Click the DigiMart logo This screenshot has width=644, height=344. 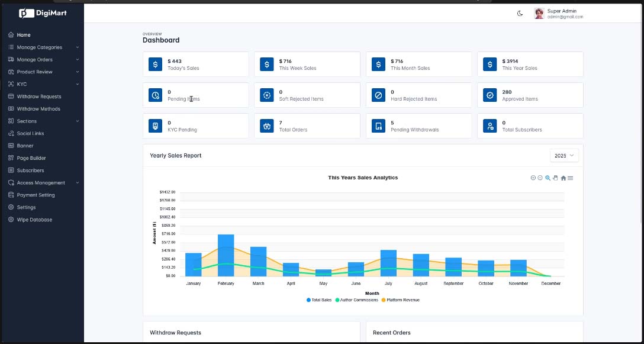point(42,12)
